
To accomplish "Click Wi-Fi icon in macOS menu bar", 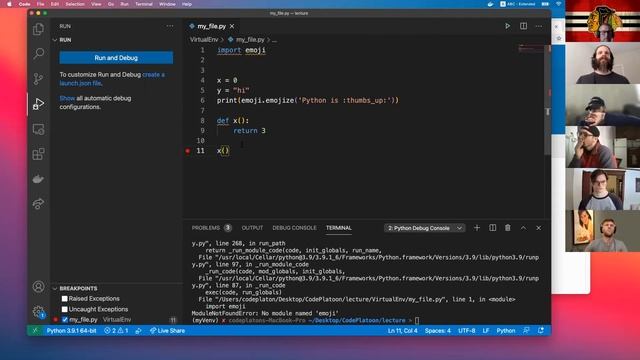I will coord(558,4).
